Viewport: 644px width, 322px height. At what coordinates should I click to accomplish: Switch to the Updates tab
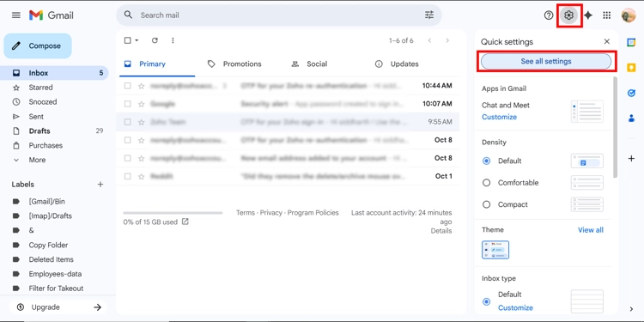[404, 64]
